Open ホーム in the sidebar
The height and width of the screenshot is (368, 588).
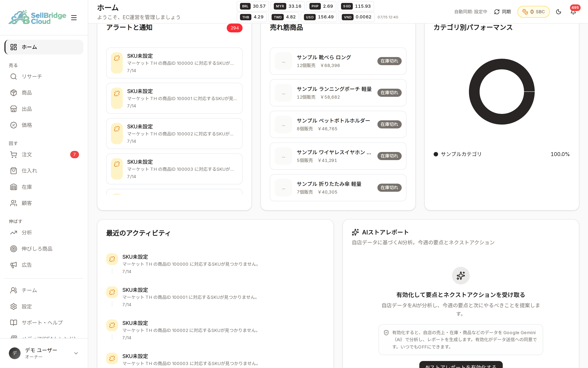point(44,47)
